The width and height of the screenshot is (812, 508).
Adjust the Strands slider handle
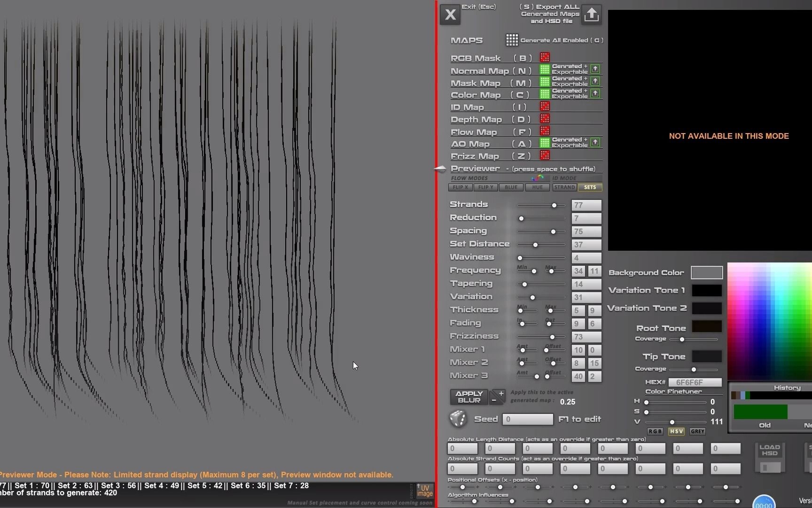(x=554, y=206)
